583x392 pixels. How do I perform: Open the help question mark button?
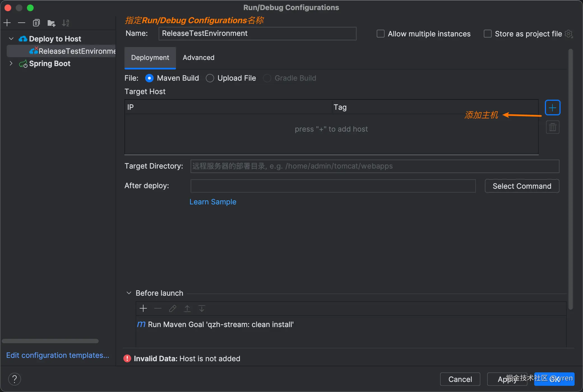pos(15,379)
